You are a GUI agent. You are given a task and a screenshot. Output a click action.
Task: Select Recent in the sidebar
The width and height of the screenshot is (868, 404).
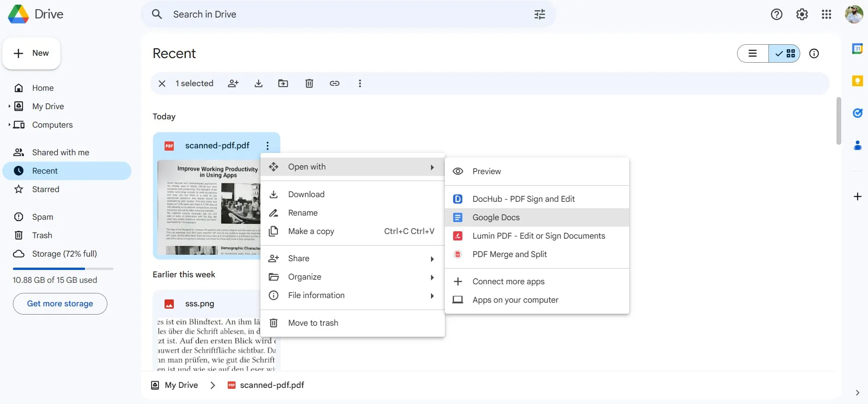click(67, 171)
